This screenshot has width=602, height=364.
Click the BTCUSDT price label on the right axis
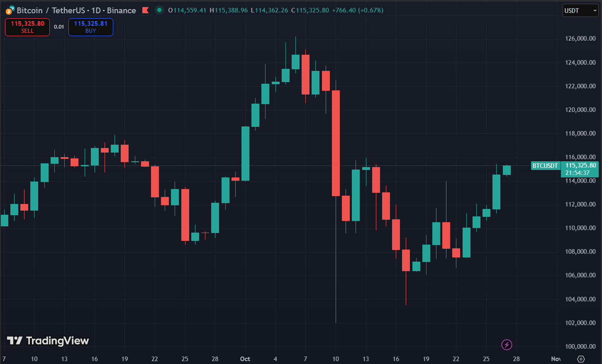(545, 165)
